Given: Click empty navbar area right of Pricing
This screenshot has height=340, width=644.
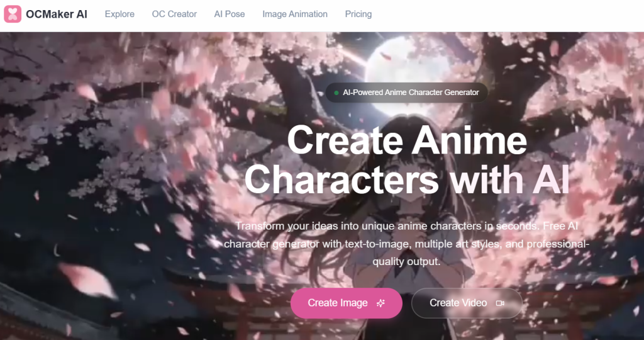Looking at the screenshot, I should tap(503, 14).
